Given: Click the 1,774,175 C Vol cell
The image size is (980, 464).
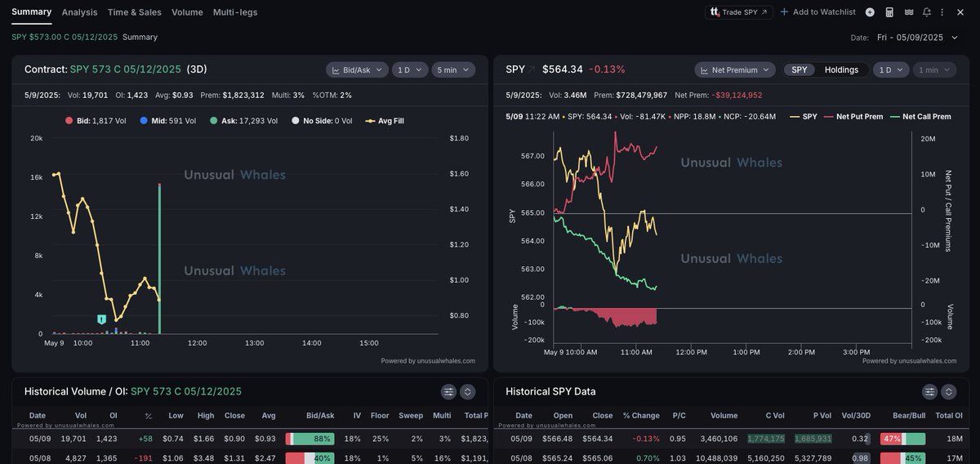Looking at the screenshot, I should pos(766,439).
